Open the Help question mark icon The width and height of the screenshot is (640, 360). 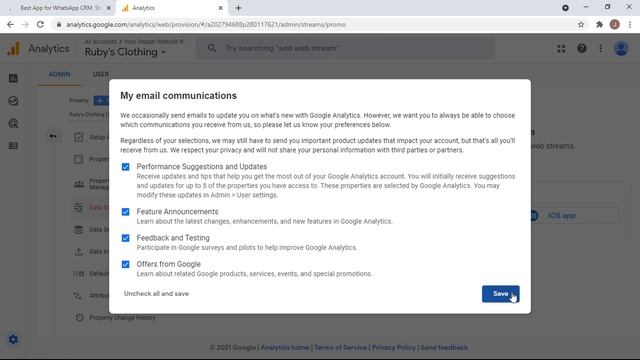coord(582,49)
